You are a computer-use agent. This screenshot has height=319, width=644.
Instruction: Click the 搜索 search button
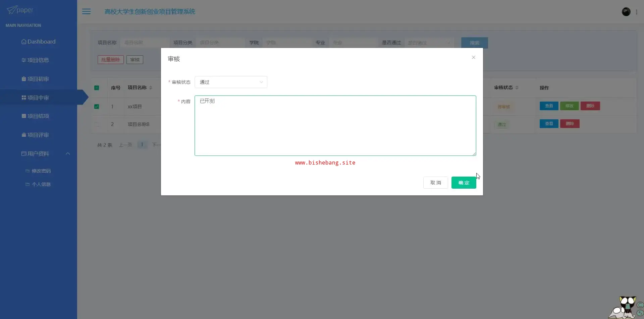pos(474,43)
